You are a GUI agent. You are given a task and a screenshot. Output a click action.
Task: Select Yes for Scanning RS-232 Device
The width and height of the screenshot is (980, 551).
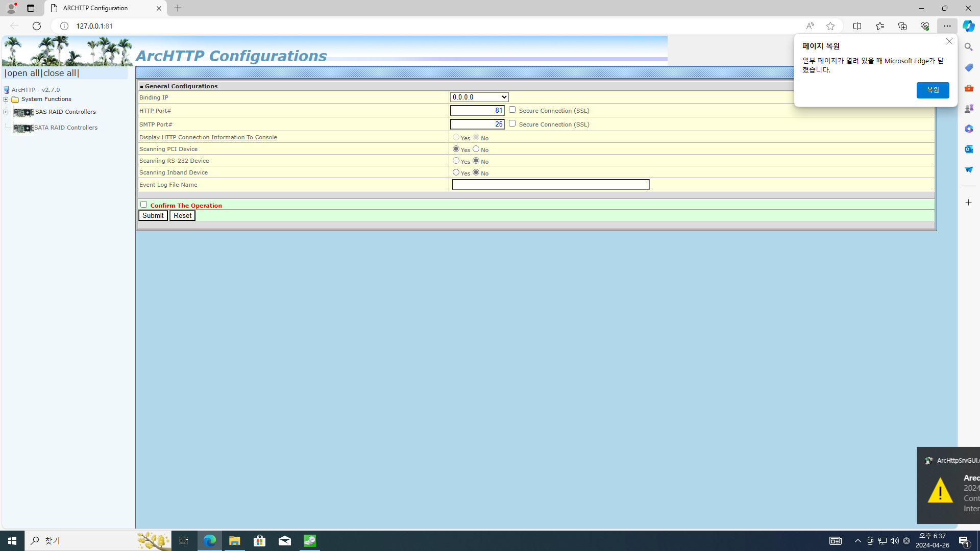[456, 161]
